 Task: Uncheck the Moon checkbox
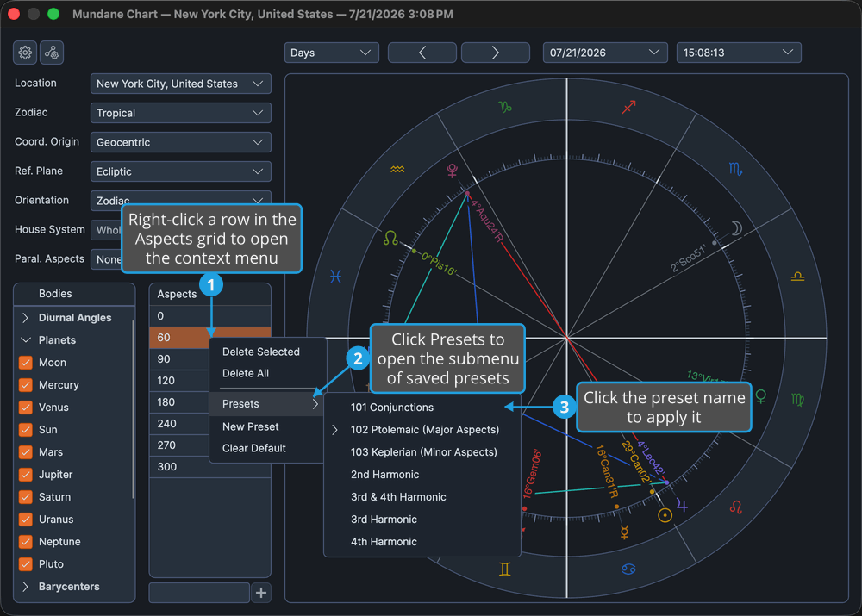pos(25,363)
